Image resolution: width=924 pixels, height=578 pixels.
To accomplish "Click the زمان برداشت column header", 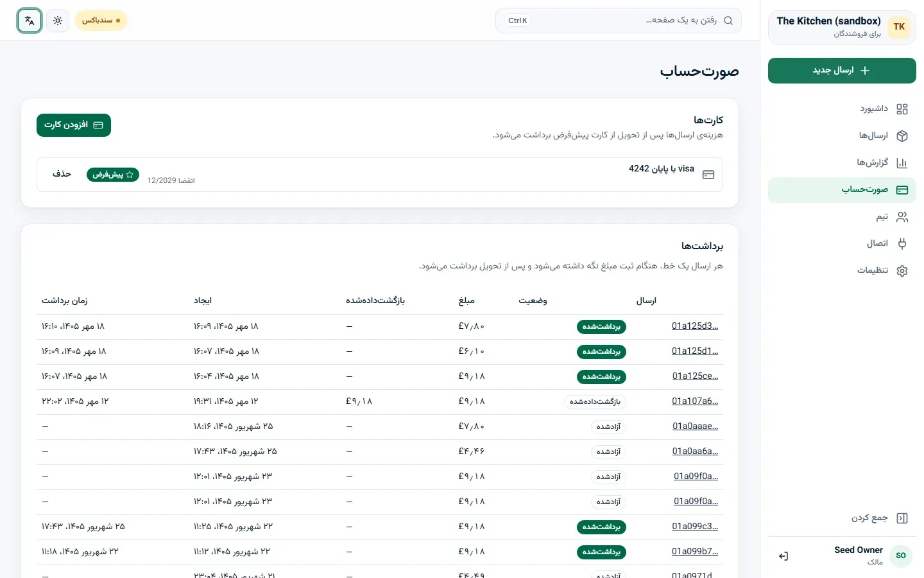I will [x=65, y=301].
